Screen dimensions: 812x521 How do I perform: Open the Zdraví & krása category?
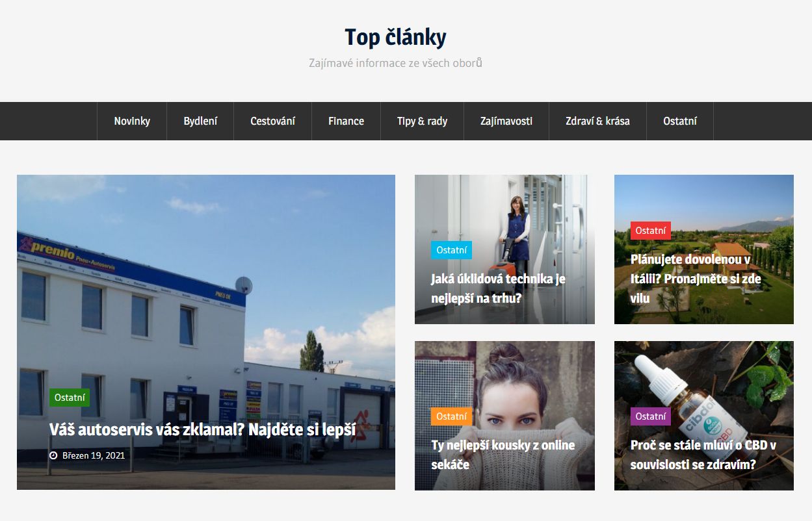point(597,121)
